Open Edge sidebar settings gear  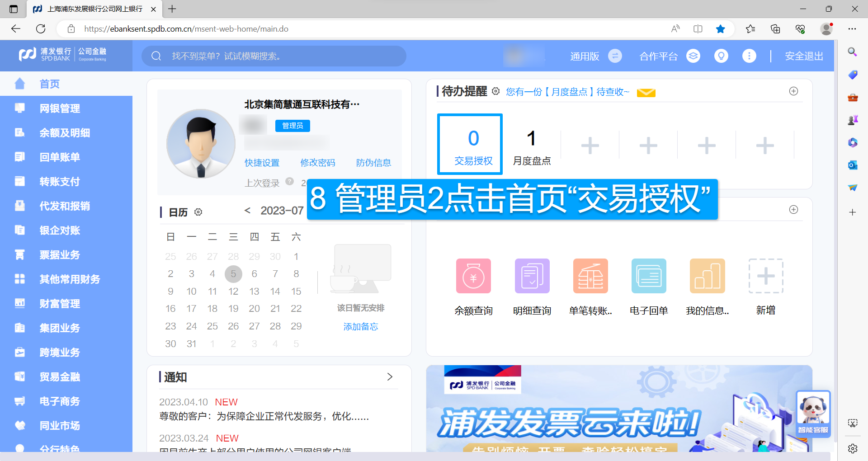[x=853, y=448]
